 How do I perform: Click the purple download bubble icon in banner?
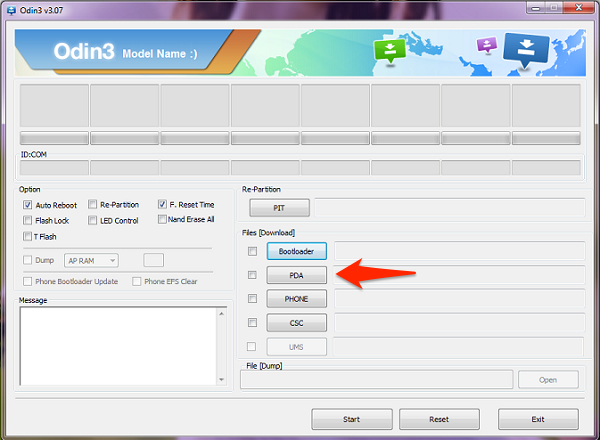487,45
